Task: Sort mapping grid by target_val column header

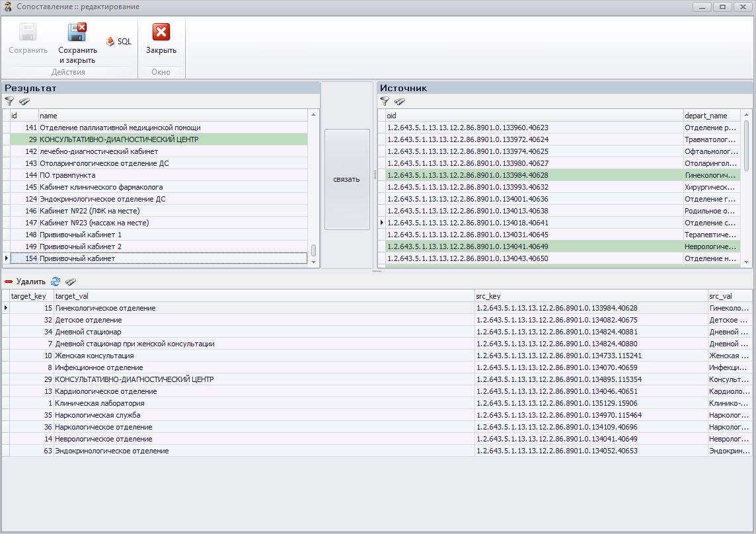Action: [x=263, y=296]
